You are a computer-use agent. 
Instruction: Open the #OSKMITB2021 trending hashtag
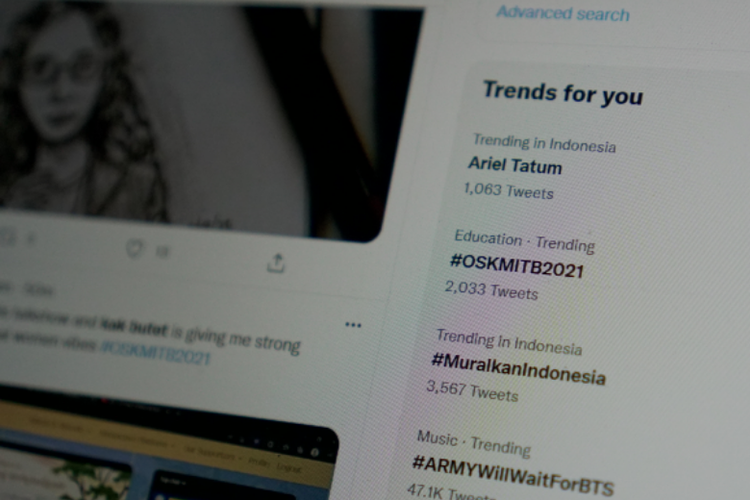click(517, 266)
